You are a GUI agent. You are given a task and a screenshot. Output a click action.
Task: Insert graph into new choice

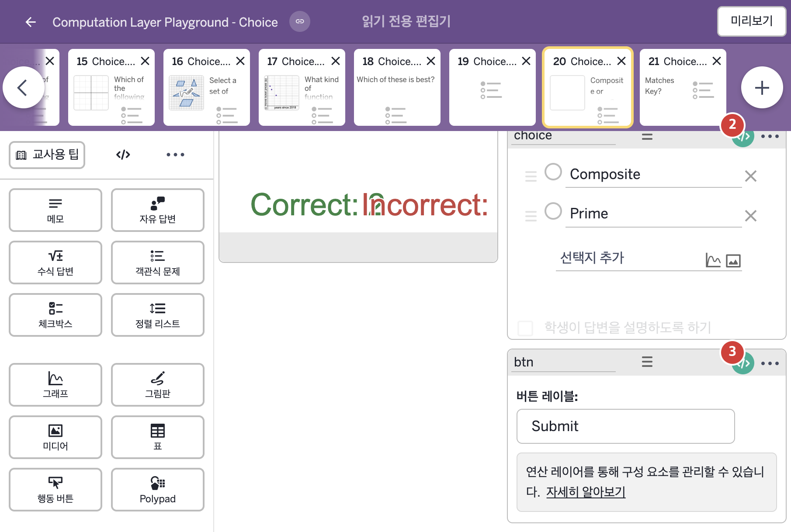tap(713, 260)
